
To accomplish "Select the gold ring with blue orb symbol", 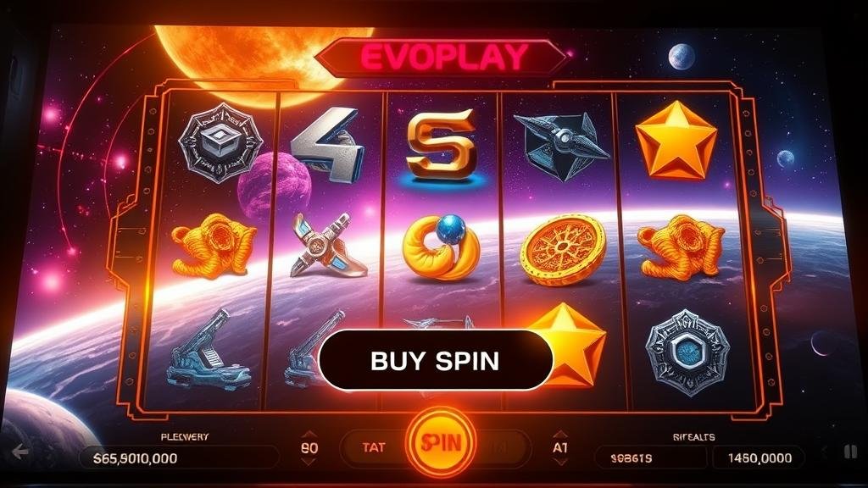I will [x=441, y=247].
